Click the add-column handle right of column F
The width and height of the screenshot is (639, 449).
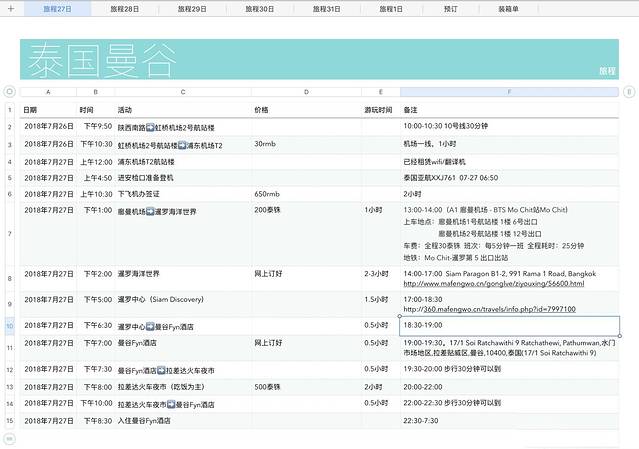[629, 91]
